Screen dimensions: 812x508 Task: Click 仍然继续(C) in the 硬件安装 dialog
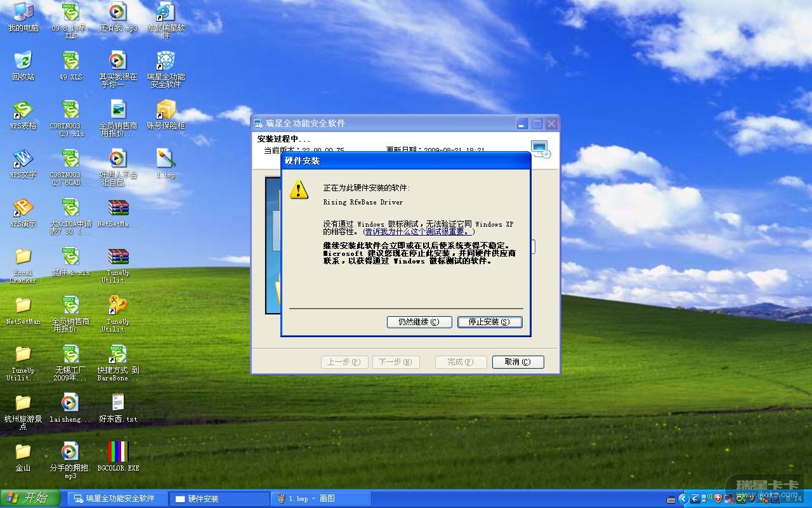(x=419, y=322)
